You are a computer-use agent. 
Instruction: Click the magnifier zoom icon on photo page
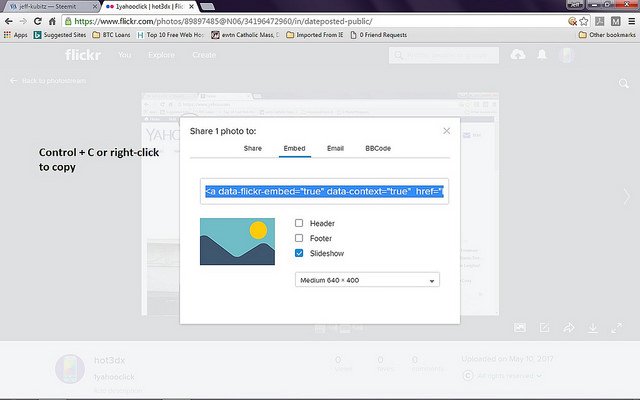point(623,84)
